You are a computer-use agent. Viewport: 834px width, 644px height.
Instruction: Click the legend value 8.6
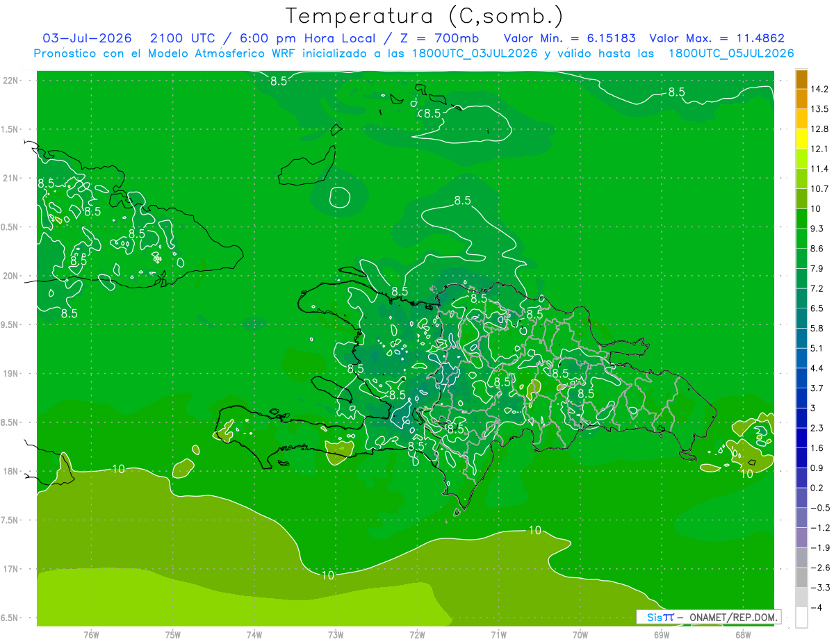point(818,248)
